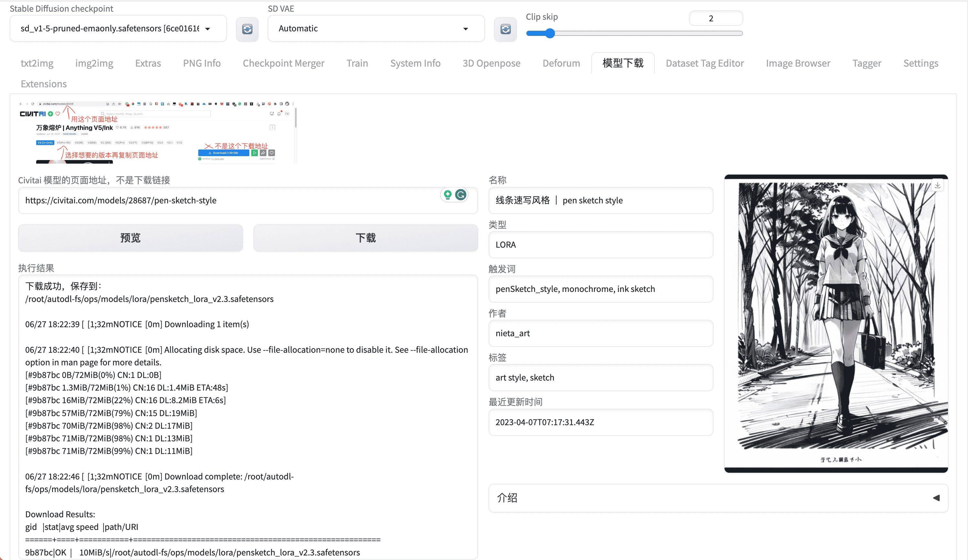
Task: Expand the 介绍 section arrow
Action: tap(936, 498)
